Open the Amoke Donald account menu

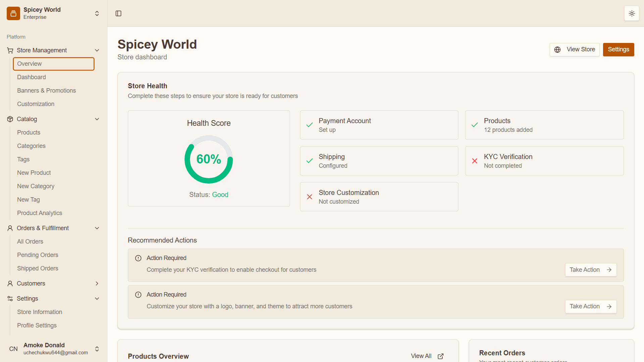coord(97,349)
